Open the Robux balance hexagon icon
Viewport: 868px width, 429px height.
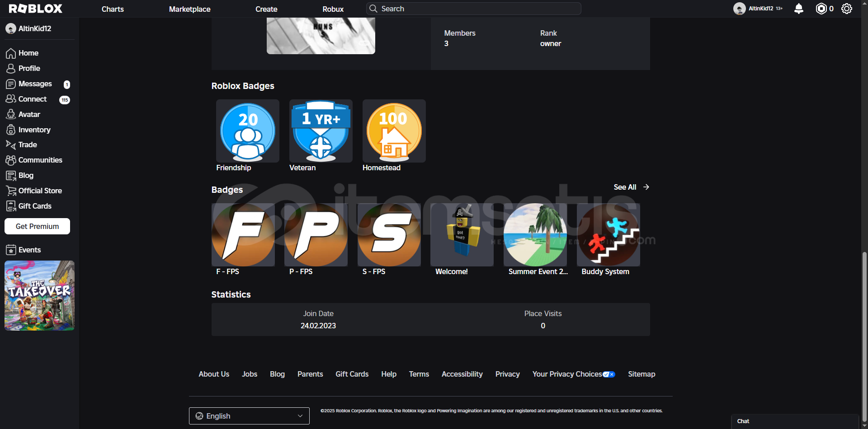tap(821, 9)
